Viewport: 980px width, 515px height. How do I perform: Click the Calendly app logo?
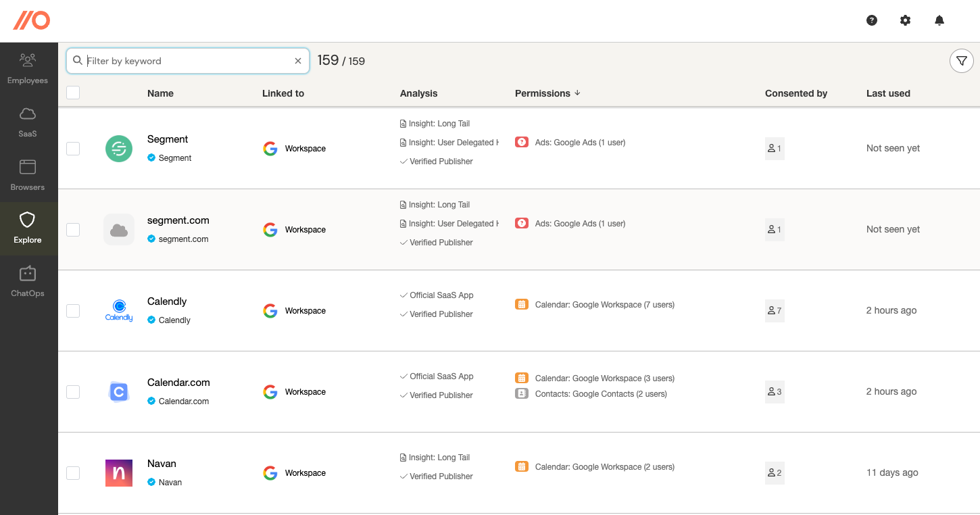tap(119, 311)
